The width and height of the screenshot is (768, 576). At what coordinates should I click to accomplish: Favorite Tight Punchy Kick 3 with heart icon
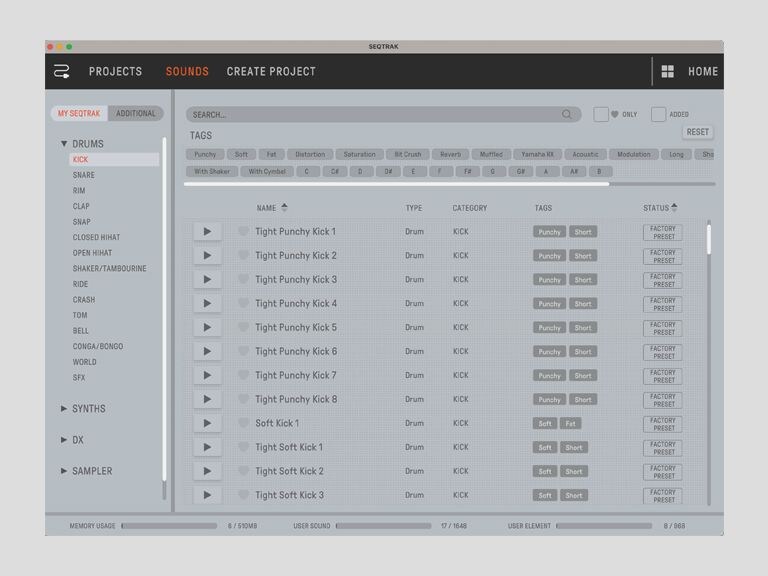(x=243, y=279)
